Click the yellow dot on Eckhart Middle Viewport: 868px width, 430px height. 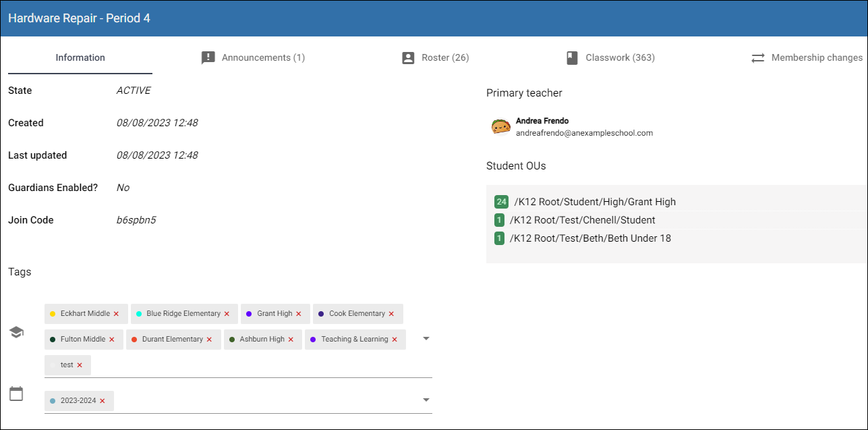[x=53, y=314]
